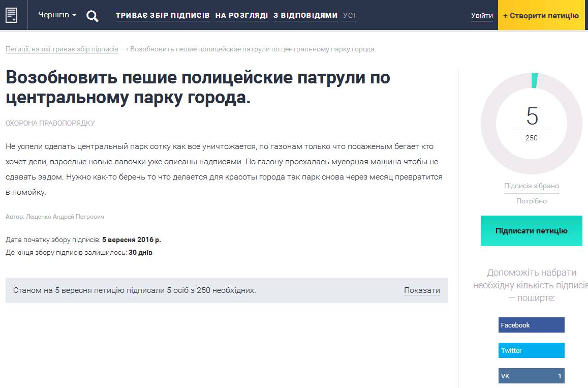Click the start date 5 вересня 2016 р.
Image resolution: width=588 pixels, height=388 pixels.
tap(132, 240)
